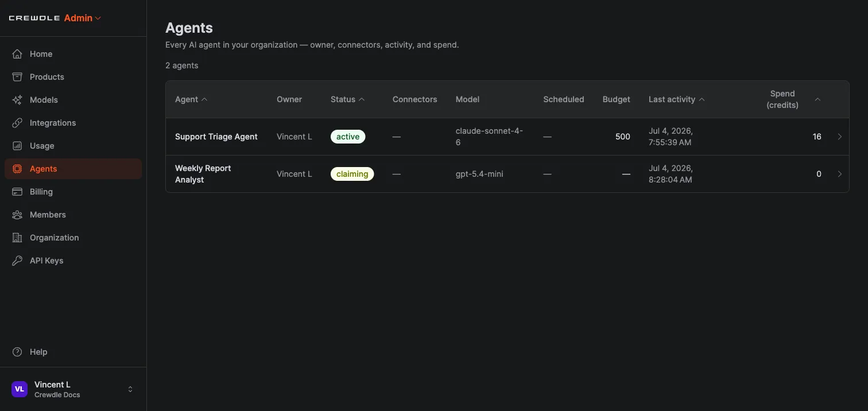This screenshot has width=868, height=411.
Task: Open the Help link
Action: [x=73, y=352]
